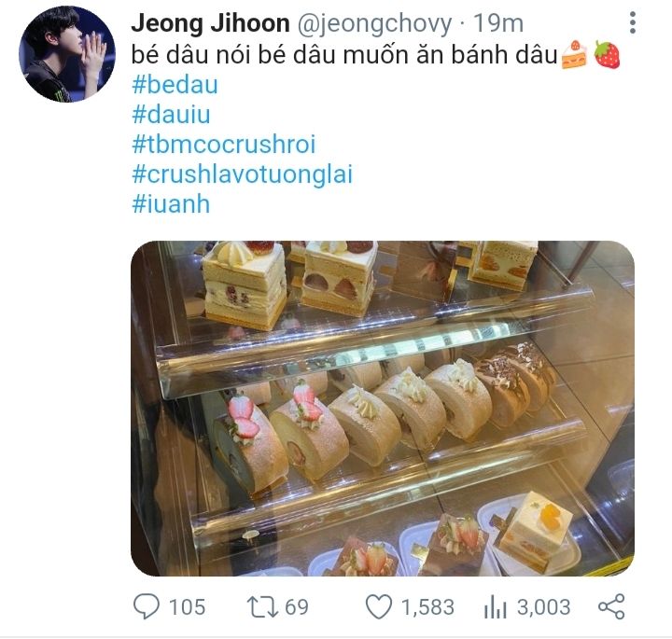
Task: Open Jeong Jihoon's profile avatar
Action: point(67,54)
